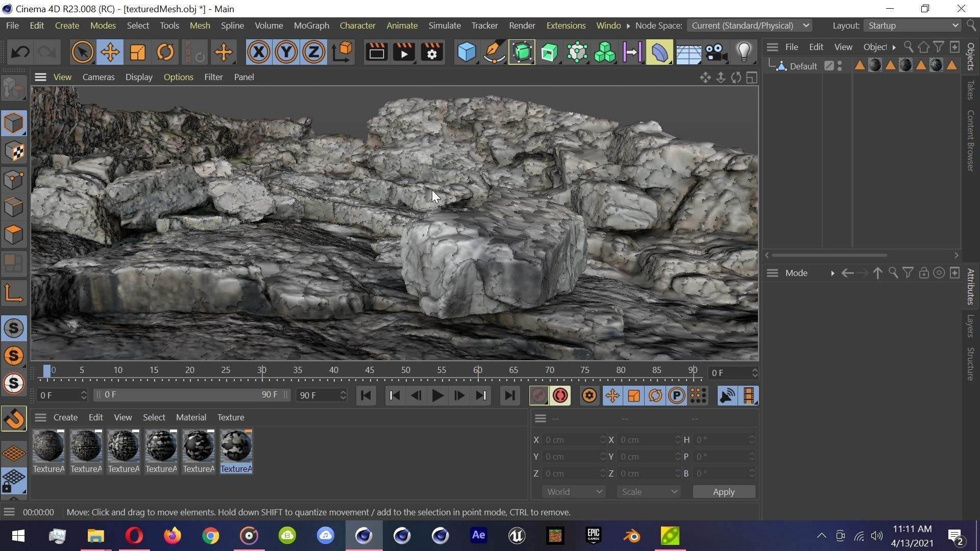Viewport: 980px width, 551px height.
Task: Add a Camera object
Action: point(716,52)
